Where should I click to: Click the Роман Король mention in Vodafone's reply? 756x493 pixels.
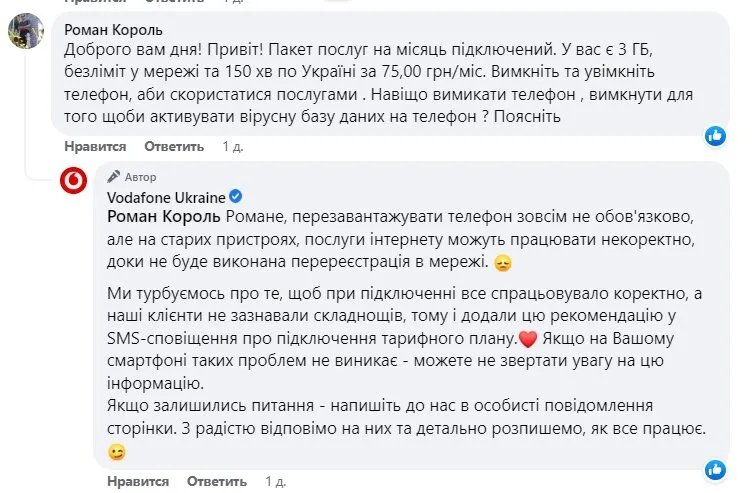(164, 217)
